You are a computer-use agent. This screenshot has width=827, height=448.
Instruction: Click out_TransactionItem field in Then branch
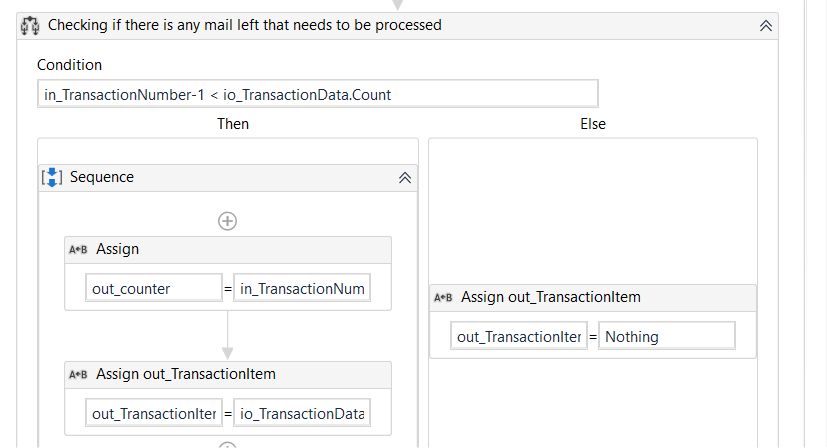click(154, 413)
